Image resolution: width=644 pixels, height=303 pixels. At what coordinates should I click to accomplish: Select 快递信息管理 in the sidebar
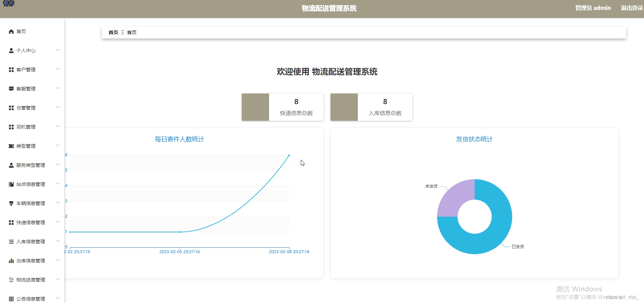point(32,222)
